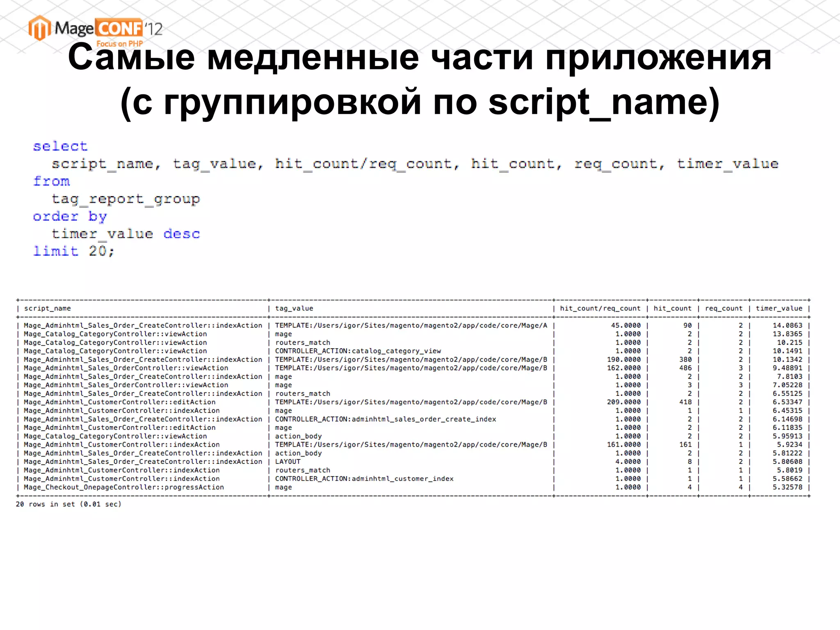Click the hit_count value 486
Viewport: 840px width, 630px height.
[685, 368]
